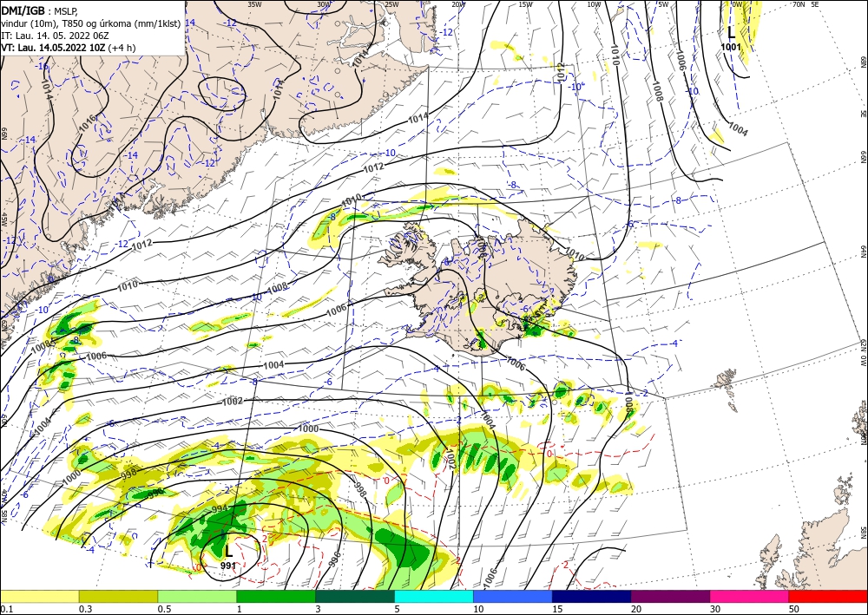Click the '5W' longitude label at top
Viewport: 868px width, 615px height.
point(663,4)
